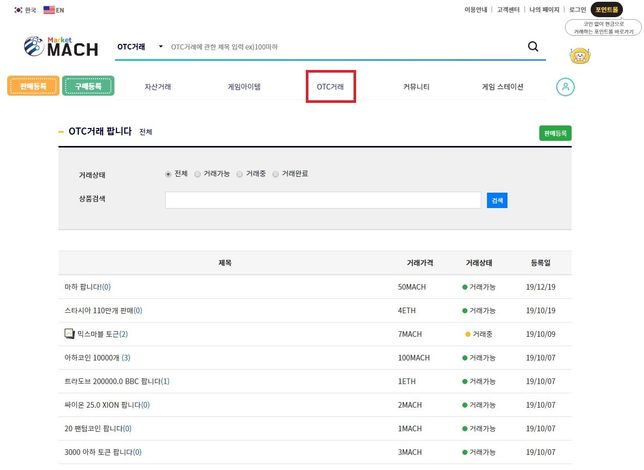Open listing 20 팬텀코인 팝니다(0)
Viewport: 644px width, 470px height.
(x=98, y=429)
